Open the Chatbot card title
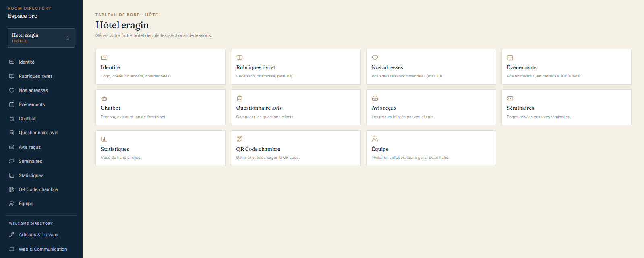 [x=110, y=108]
